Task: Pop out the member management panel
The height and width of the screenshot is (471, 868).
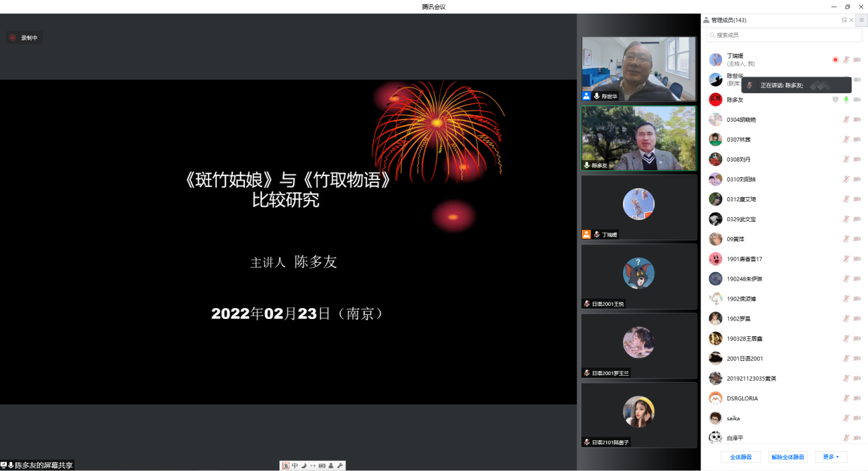Action: tap(844, 20)
